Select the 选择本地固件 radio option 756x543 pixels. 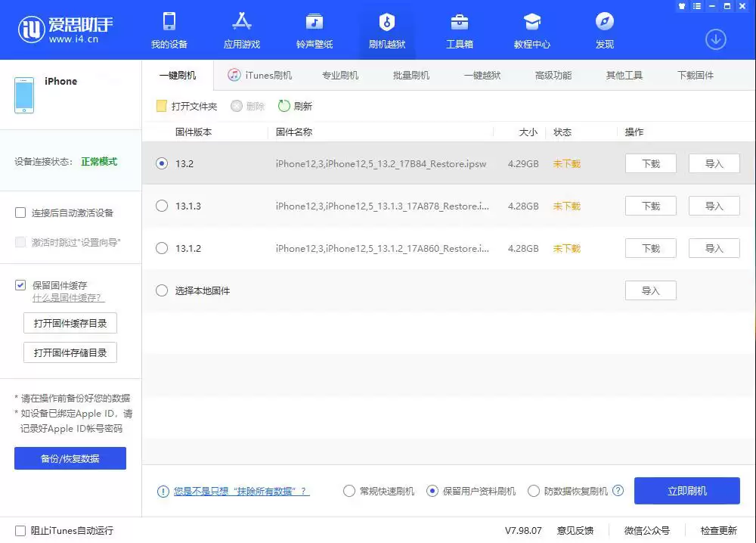(162, 291)
